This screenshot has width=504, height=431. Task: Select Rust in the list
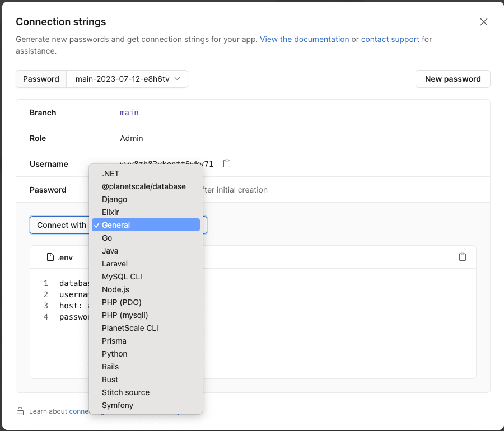click(110, 380)
